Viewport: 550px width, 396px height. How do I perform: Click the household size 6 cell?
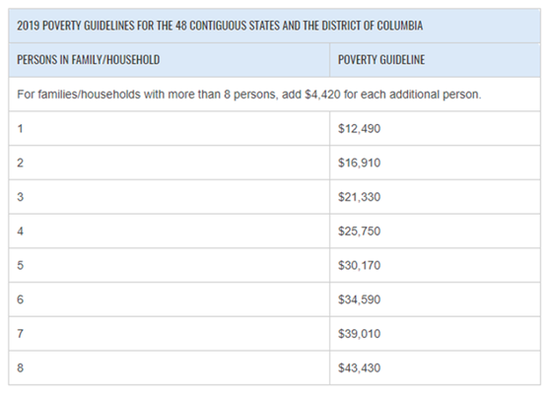[169, 300]
